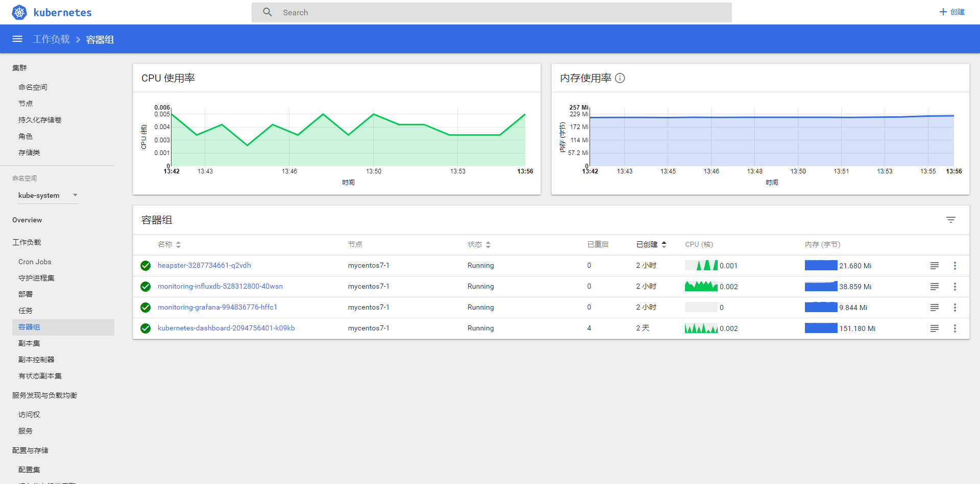Viewport: 980px width, 484px height.
Task: Open monitoring-influxdb-528312800-40wsn pod link
Action: click(220, 286)
